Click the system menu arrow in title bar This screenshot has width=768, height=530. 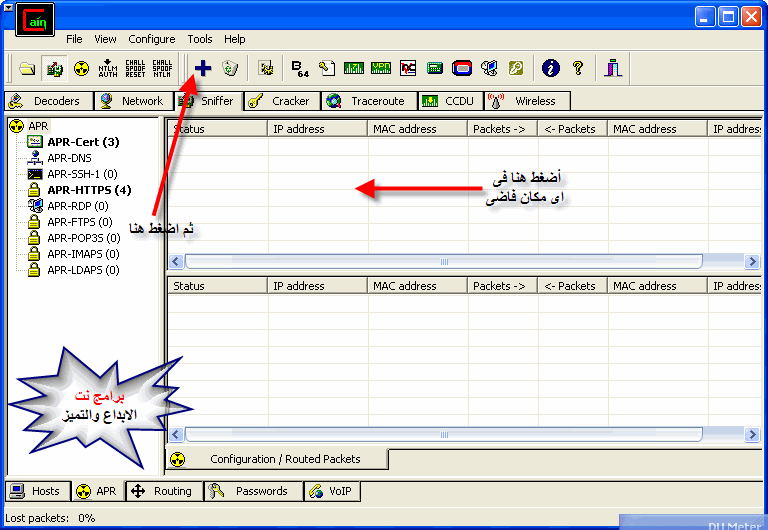pos(8,7)
